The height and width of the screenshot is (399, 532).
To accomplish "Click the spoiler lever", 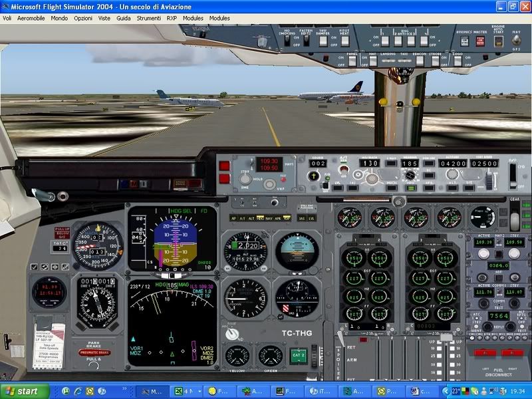I will point(340,339).
